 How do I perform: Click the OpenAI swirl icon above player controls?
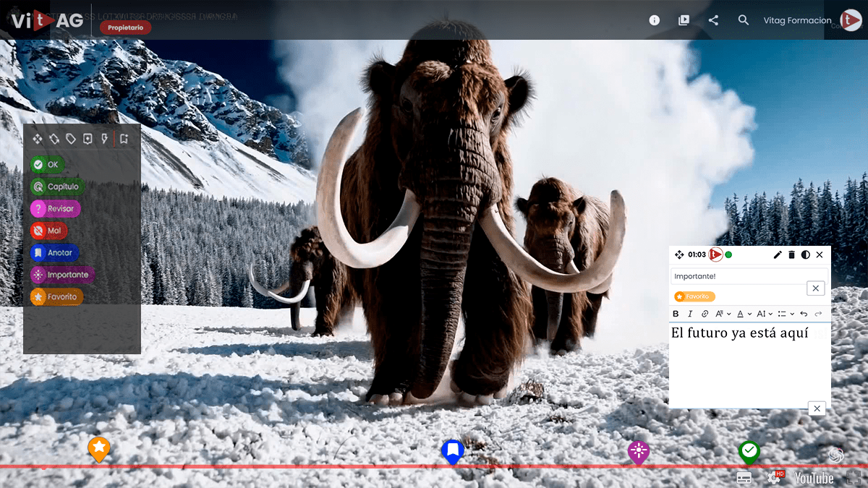click(837, 455)
